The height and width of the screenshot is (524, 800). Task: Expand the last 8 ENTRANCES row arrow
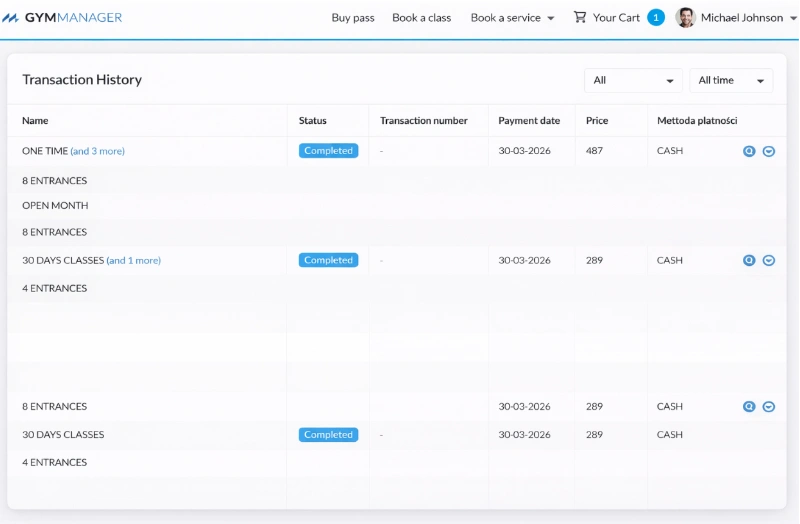pyautogui.click(x=769, y=406)
